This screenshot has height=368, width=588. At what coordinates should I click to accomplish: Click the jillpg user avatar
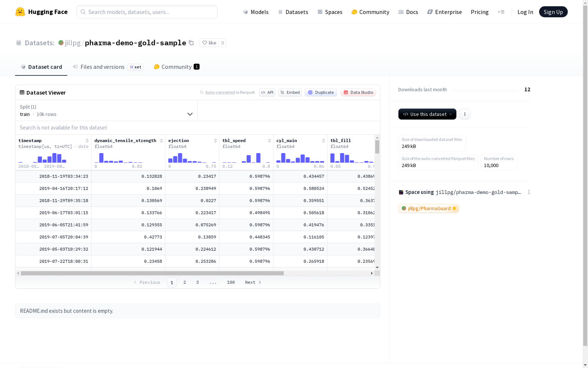pyautogui.click(x=61, y=43)
